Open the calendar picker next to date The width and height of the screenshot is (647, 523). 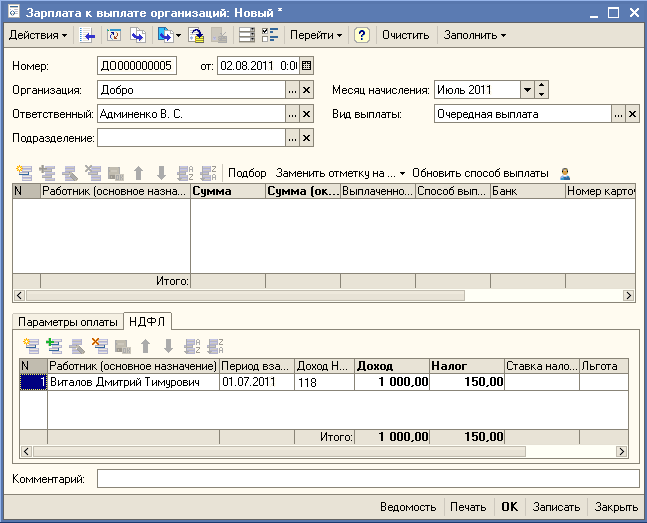tap(307, 66)
